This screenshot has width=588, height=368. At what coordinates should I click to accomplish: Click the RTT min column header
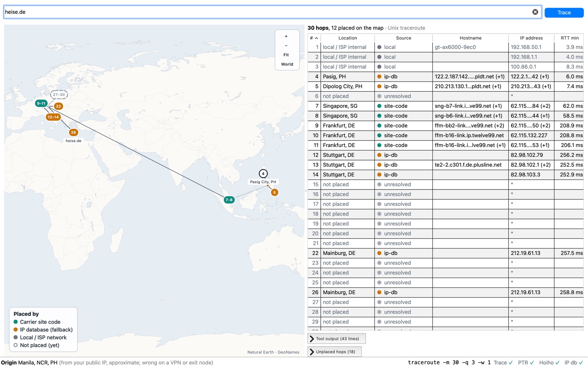tap(569, 38)
